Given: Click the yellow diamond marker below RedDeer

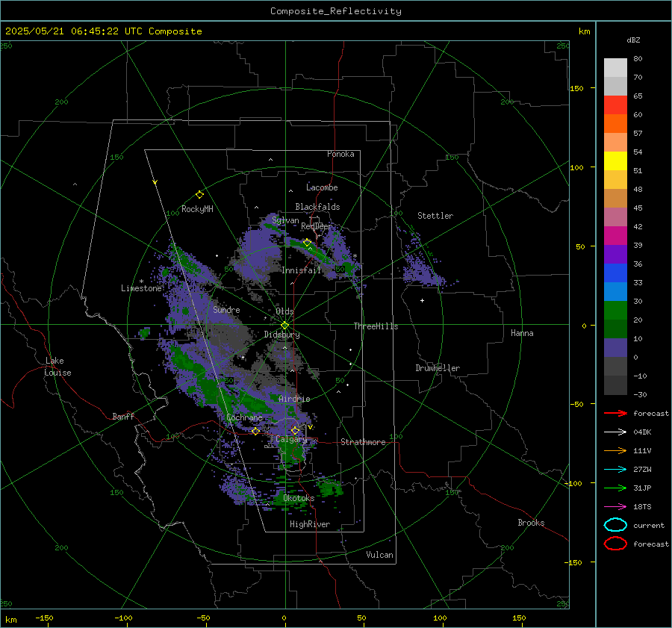Looking at the screenshot, I should [307, 243].
